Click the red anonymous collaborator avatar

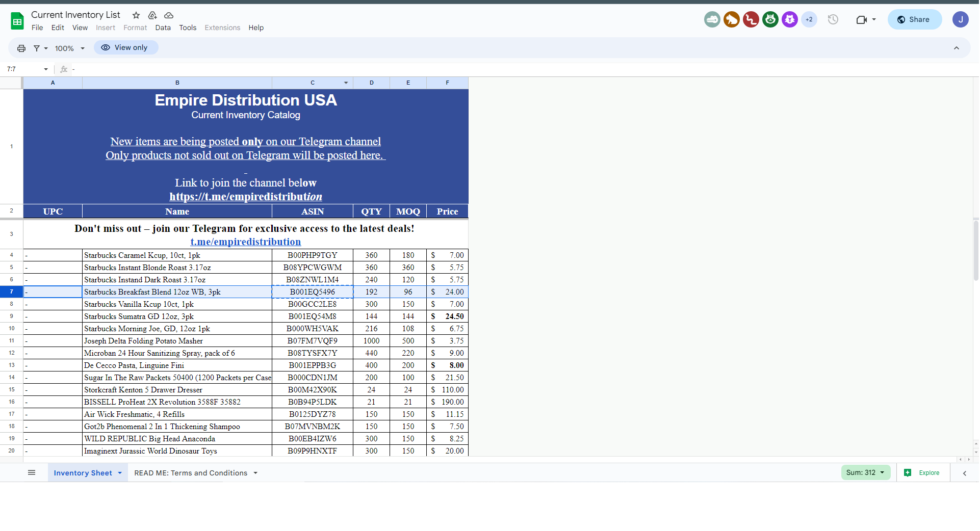(751, 19)
